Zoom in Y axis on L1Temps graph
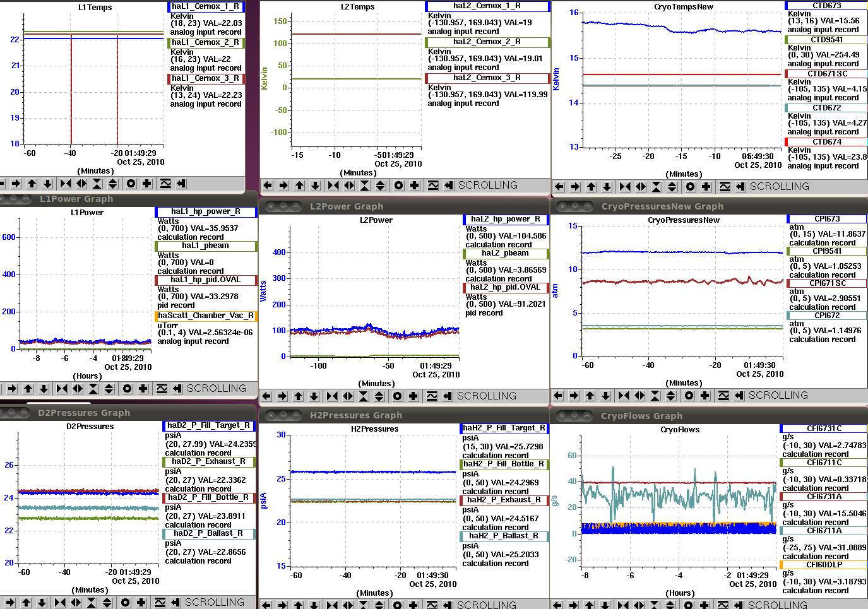 click(x=97, y=184)
